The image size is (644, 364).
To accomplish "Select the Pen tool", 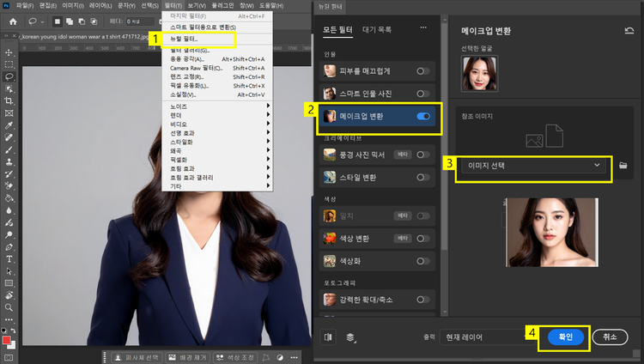I will [9, 247].
